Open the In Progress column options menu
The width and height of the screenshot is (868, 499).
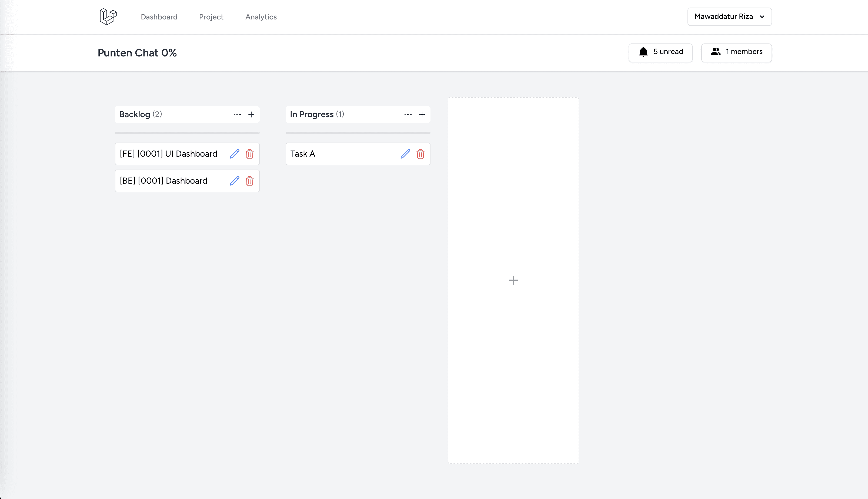(x=408, y=114)
